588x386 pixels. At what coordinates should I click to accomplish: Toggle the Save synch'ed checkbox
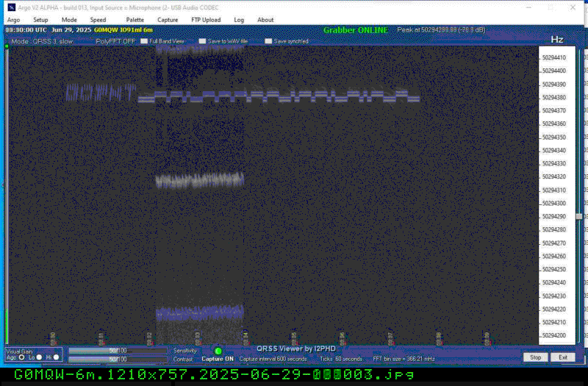point(268,41)
